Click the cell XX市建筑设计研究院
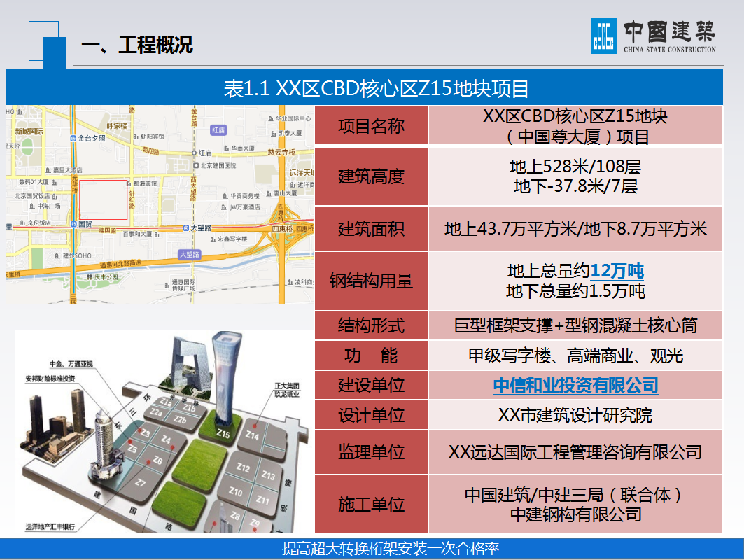The height and width of the screenshot is (560, 744). (575, 415)
